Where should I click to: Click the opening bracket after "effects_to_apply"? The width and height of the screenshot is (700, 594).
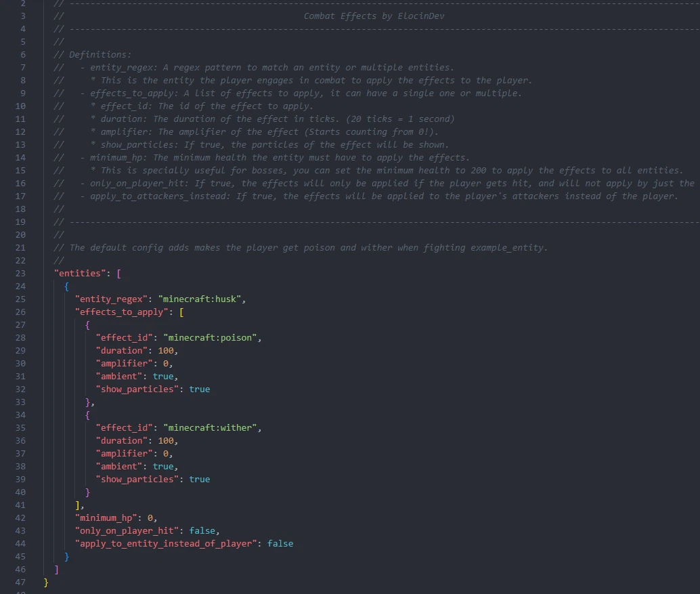click(181, 312)
